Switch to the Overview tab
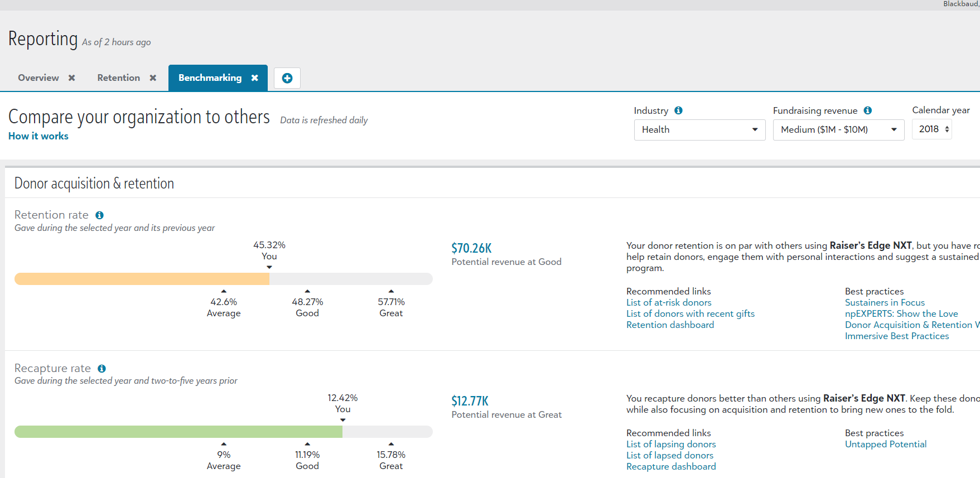980x478 pixels. [x=38, y=78]
